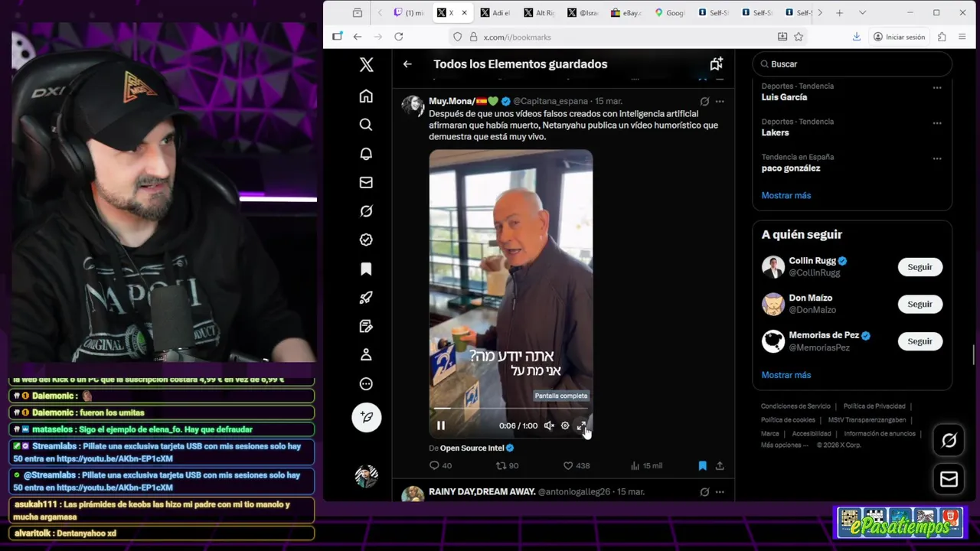Click add bookmark folder icon in header
Screen dimensions: 980x551
(x=717, y=64)
